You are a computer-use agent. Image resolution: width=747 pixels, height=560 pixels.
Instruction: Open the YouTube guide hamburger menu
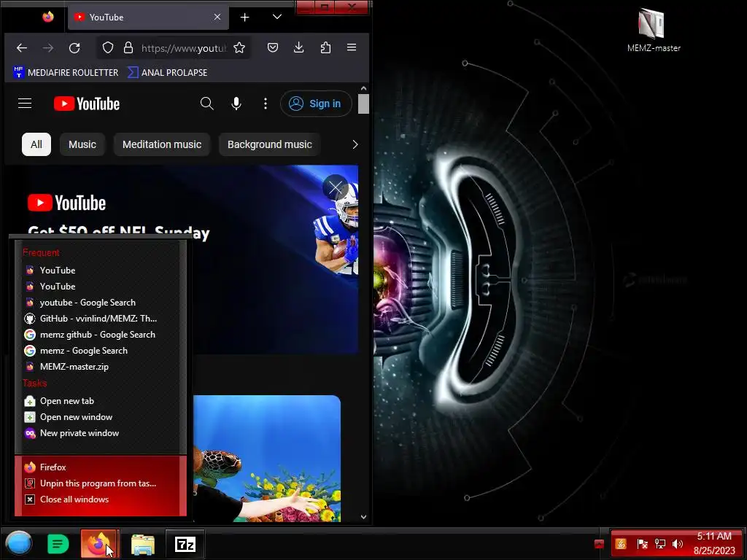point(25,104)
